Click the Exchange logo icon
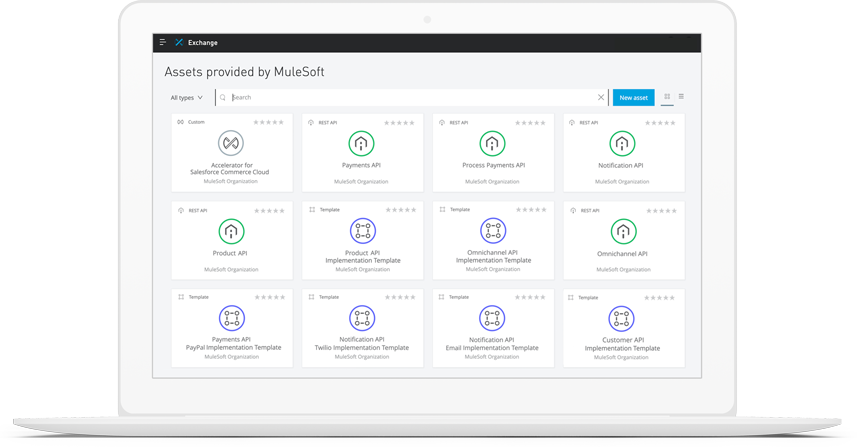This screenshot has height=447, width=857. pyautogui.click(x=179, y=42)
